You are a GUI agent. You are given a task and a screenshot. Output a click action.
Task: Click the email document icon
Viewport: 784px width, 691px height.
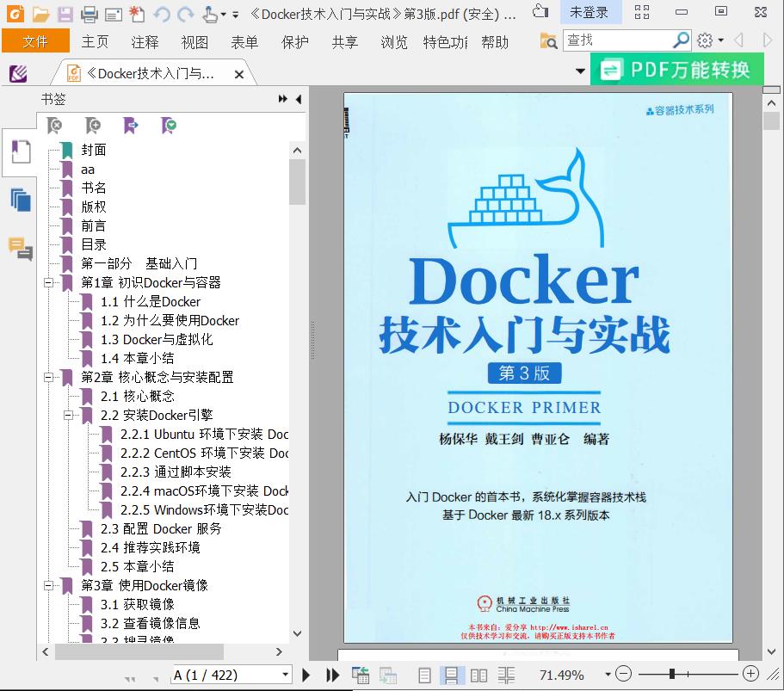coord(114,15)
